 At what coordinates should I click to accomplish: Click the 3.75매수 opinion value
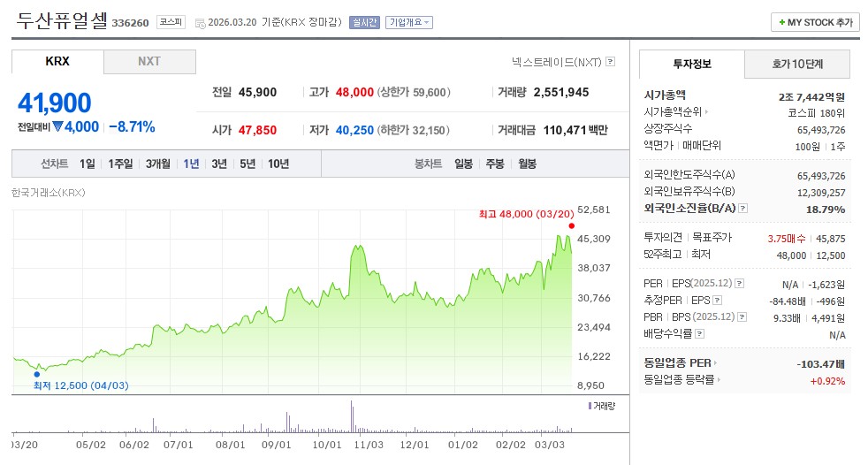pyautogui.click(x=787, y=239)
